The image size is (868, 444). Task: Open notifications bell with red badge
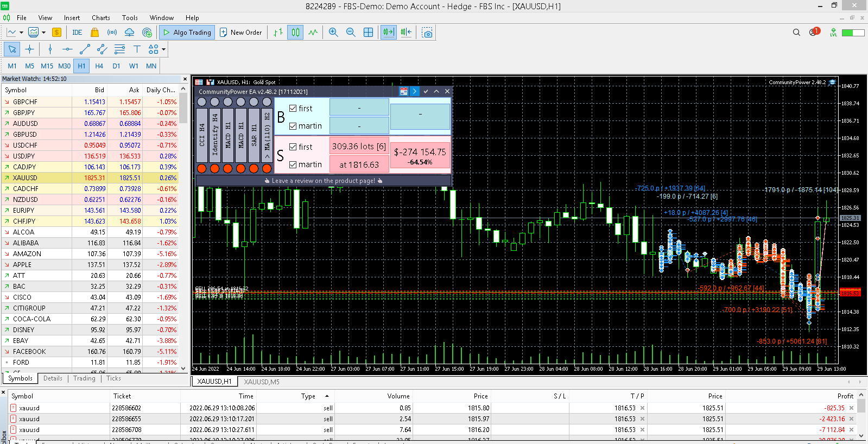point(814,32)
